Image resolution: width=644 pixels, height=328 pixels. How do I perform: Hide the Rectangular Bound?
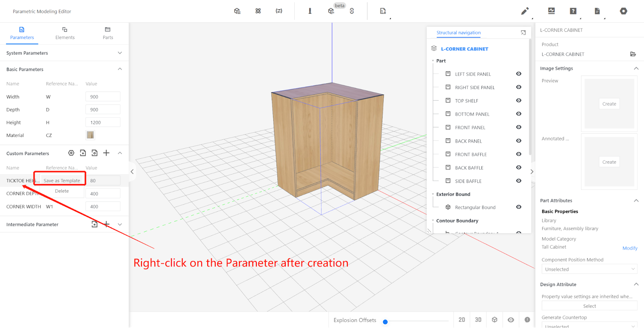519,207
